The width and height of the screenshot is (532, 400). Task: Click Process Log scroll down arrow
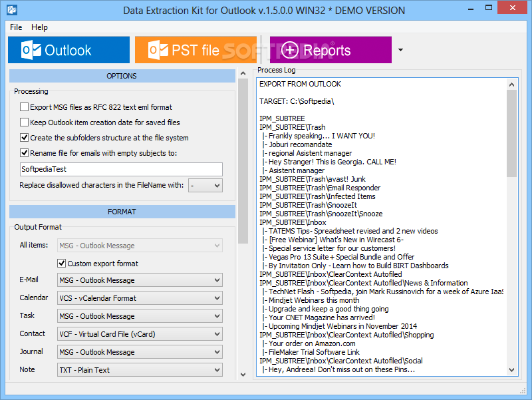[x=512, y=370]
